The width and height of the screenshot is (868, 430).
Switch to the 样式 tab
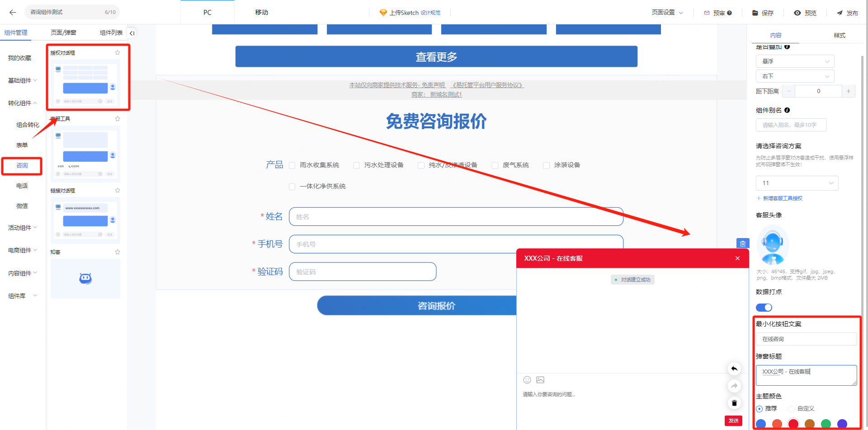(840, 35)
